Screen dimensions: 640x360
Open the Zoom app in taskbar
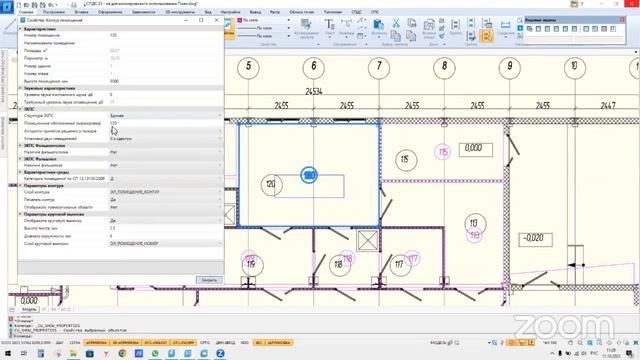pos(220,353)
